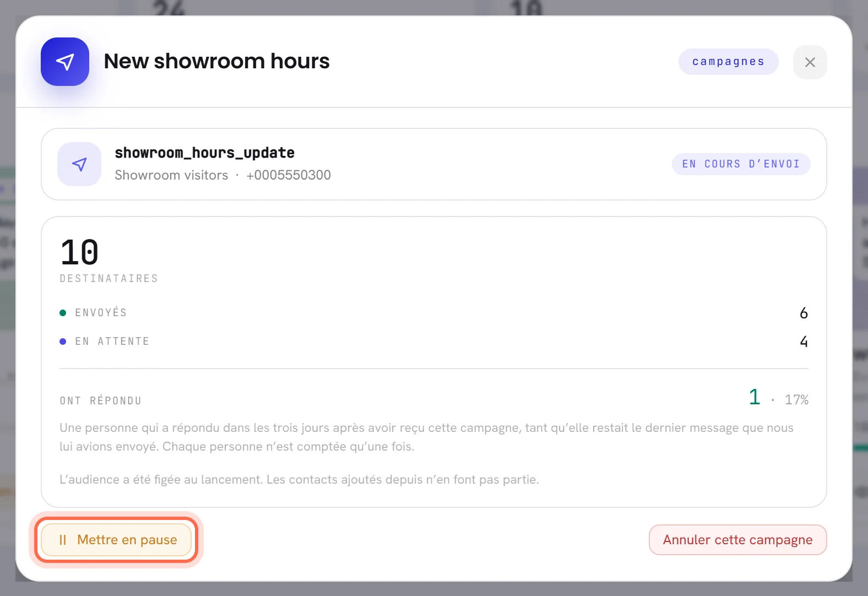Click the "campagnes" tag

pos(728,62)
